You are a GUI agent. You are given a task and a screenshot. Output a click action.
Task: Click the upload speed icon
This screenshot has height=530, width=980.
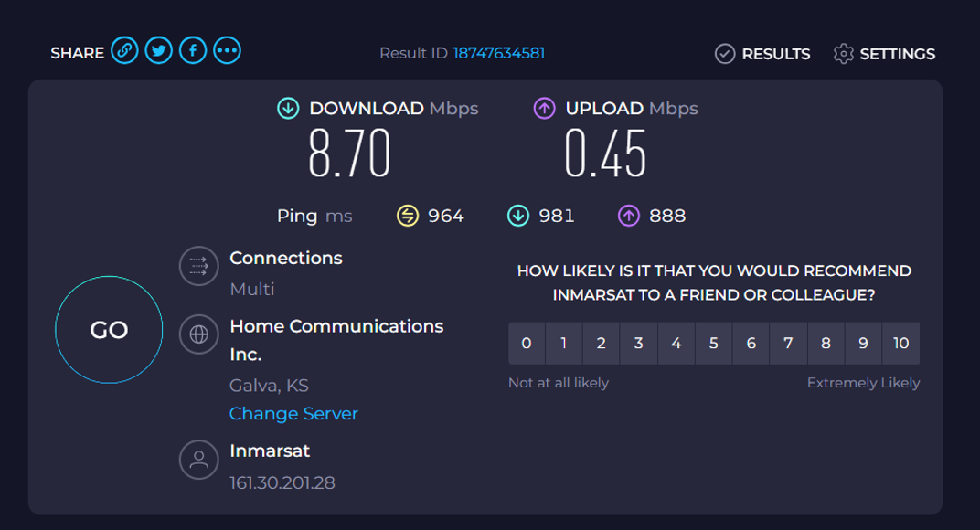pyautogui.click(x=544, y=109)
